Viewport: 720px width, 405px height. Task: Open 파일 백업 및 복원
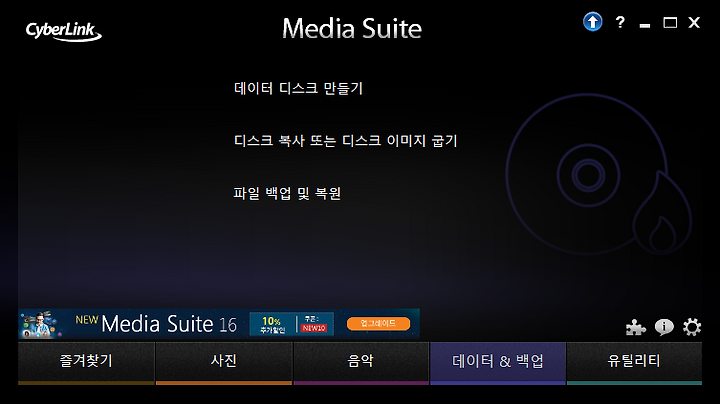(x=287, y=193)
